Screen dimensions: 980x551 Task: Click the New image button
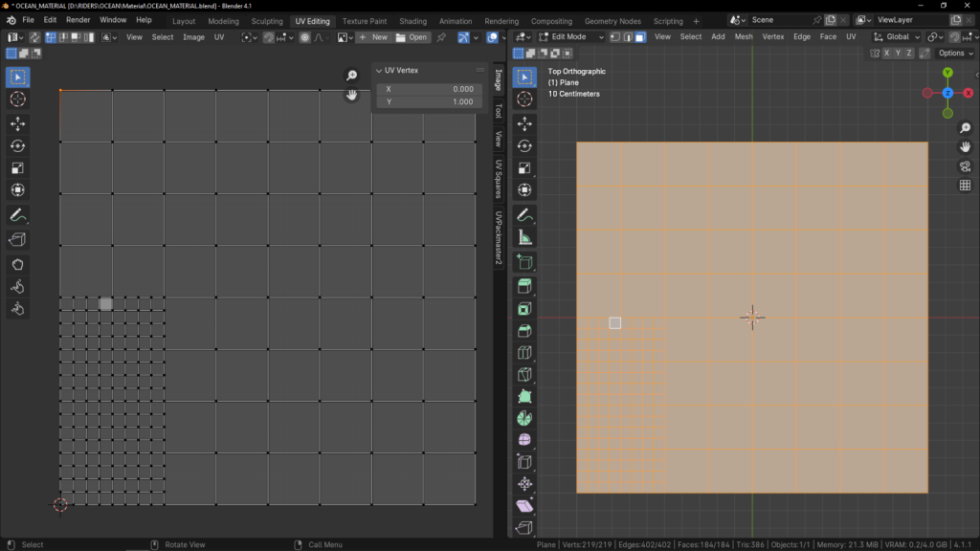pyautogui.click(x=373, y=36)
